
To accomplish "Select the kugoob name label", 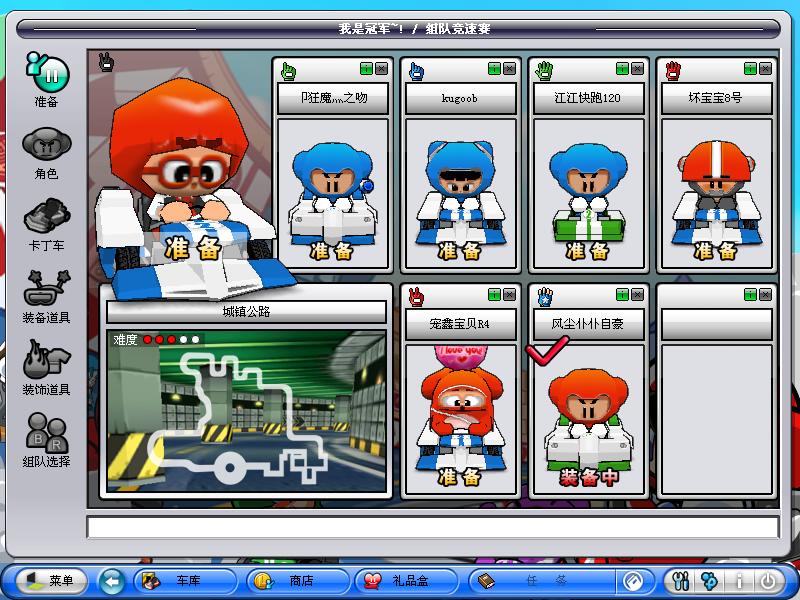I will (x=460, y=98).
